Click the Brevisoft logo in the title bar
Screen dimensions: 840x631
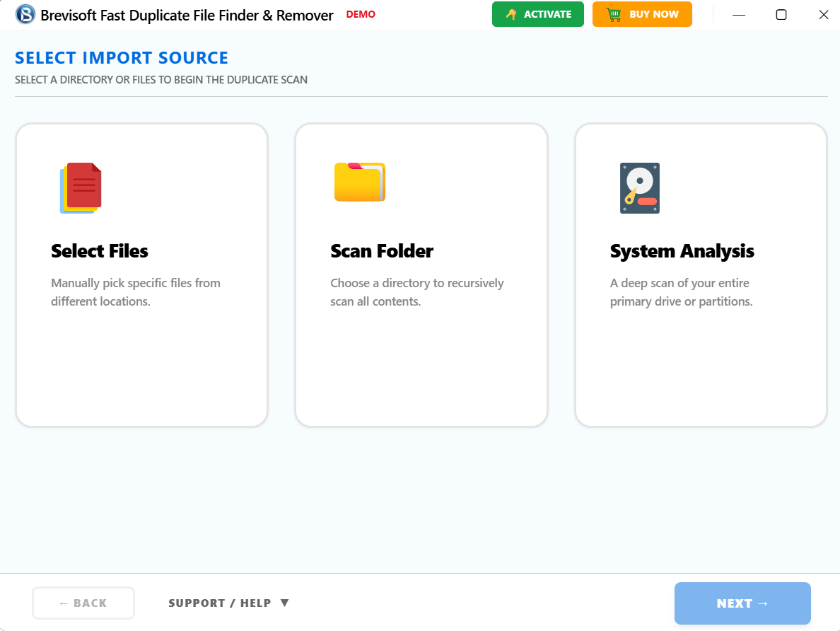point(25,14)
